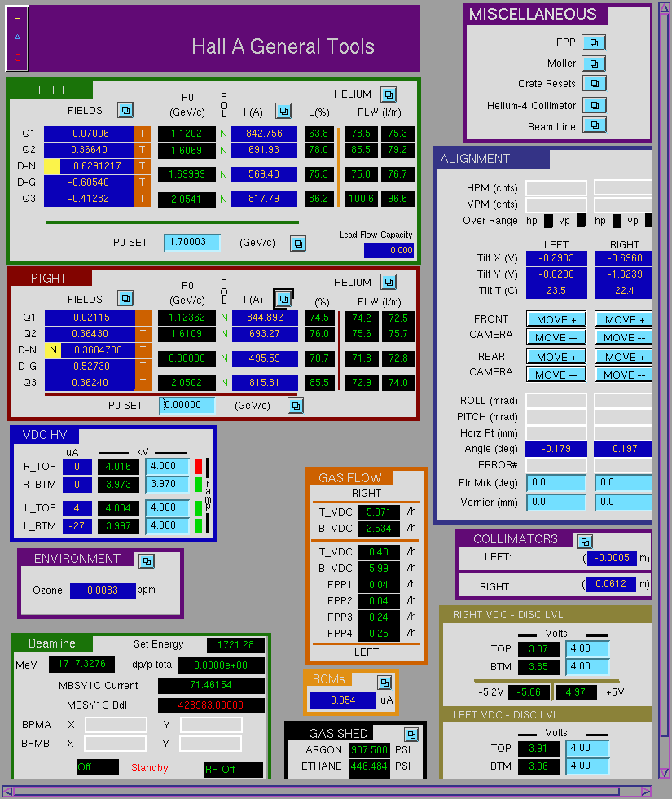Click LEFT Q1 field value -0.07006
This screenshot has height=799, width=672.
click(x=89, y=134)
